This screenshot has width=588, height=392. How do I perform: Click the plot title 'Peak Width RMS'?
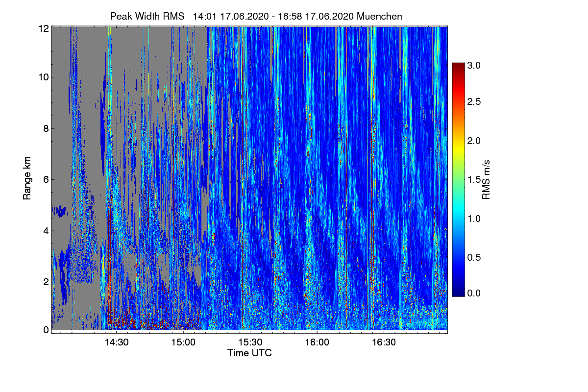147,16
